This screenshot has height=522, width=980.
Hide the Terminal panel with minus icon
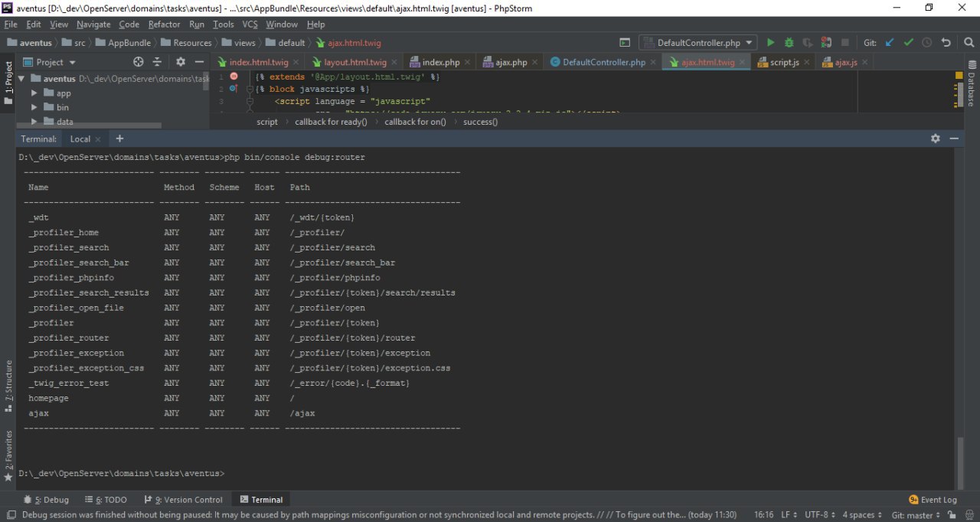954,139
